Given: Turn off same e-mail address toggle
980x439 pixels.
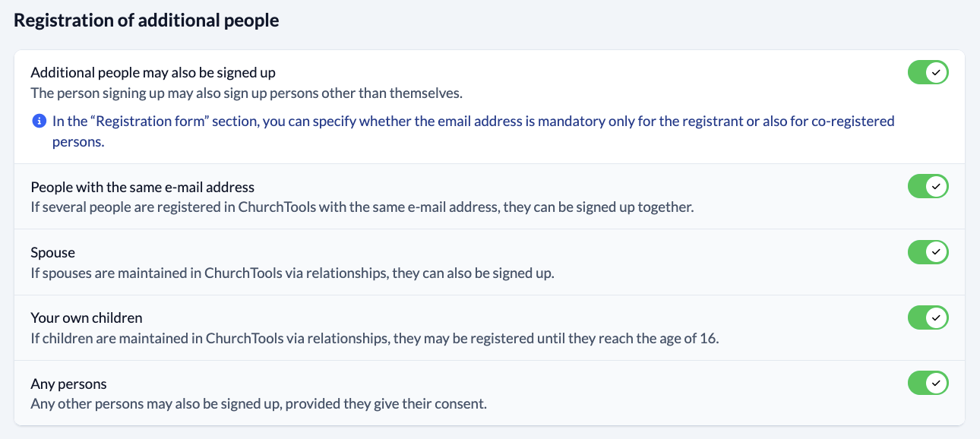Looking at the screenshot, I should point(928,186).
